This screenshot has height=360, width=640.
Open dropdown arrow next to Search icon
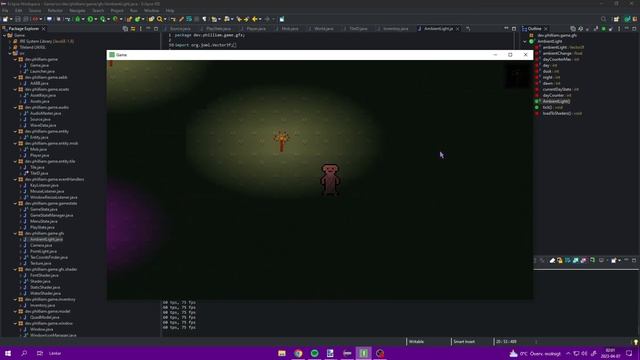[165, 19]
